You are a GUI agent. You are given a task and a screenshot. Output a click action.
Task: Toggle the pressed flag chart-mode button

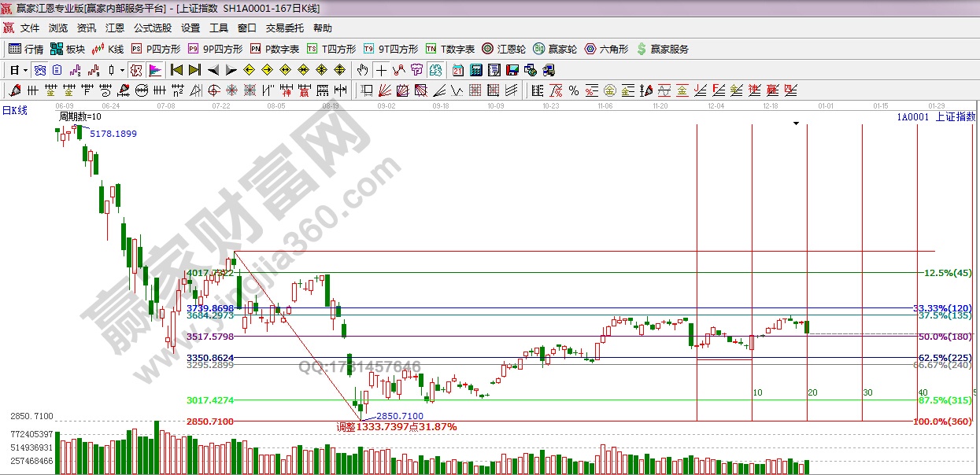click(154, 70)
